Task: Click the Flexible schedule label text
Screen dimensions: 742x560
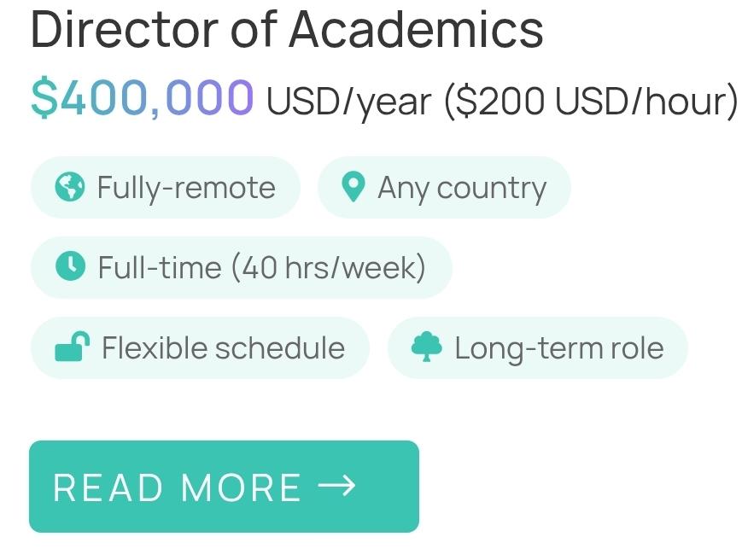Action: pos(224,347)
